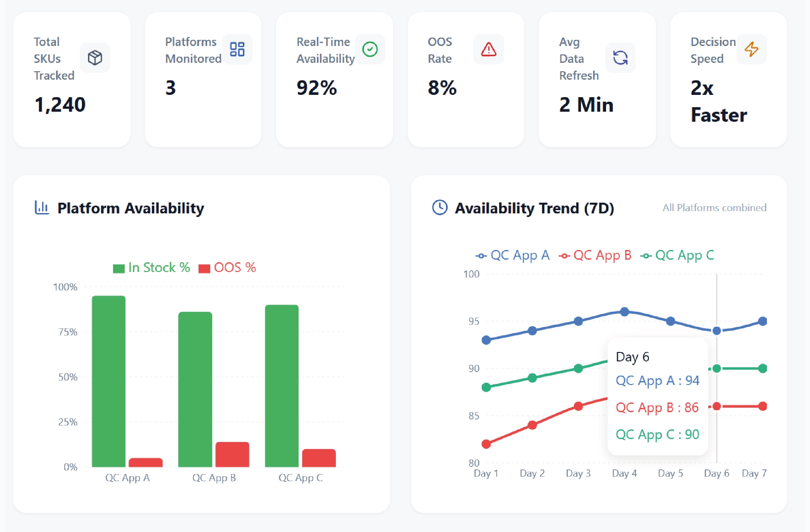The width and height of the screenshot is (810, 532).
Task: Click the clock icon beside Availability Trend
Action: tap(440, 208)
